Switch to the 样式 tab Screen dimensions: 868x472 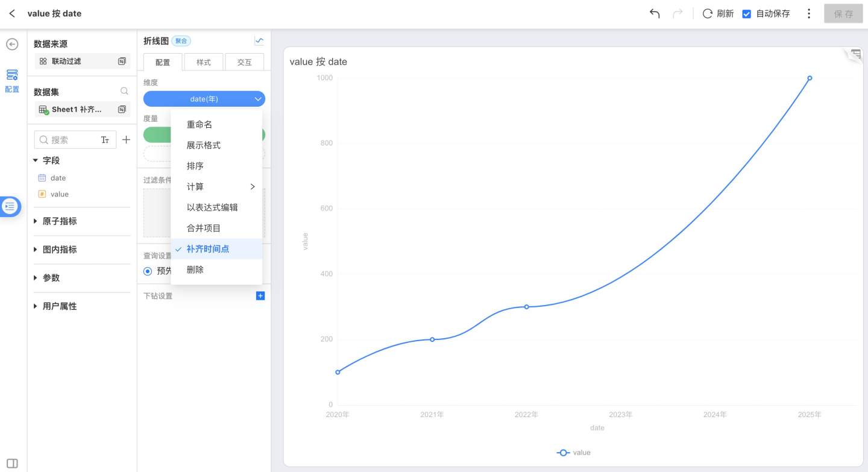tap(204, 62)
